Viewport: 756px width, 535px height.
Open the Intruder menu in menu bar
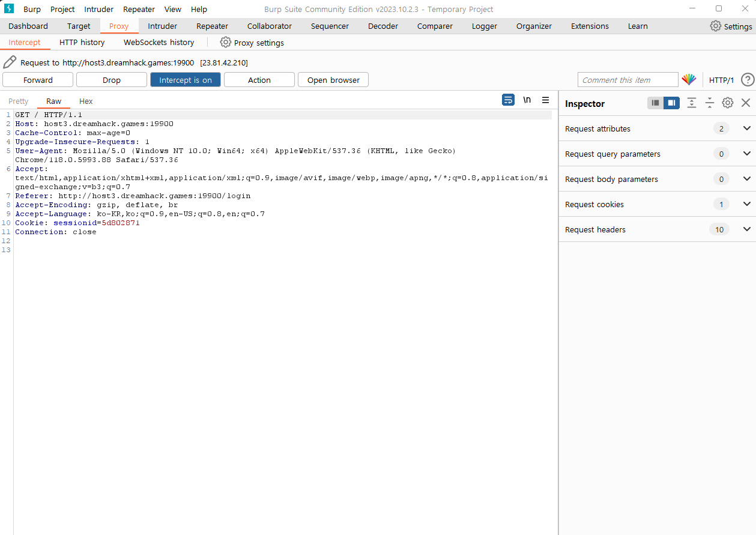[98, 9]
